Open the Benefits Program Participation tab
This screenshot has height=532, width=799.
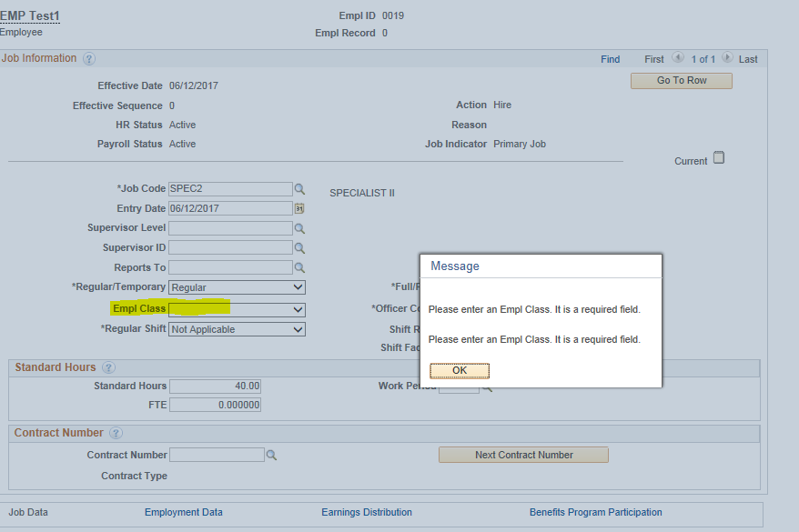click(x=595, y=511)
